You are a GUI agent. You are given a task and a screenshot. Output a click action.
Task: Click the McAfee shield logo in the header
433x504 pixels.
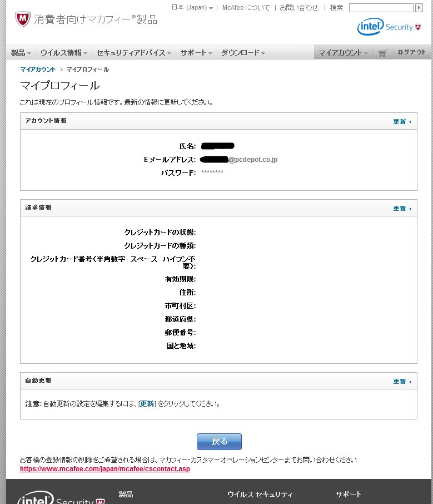(22, 19)
